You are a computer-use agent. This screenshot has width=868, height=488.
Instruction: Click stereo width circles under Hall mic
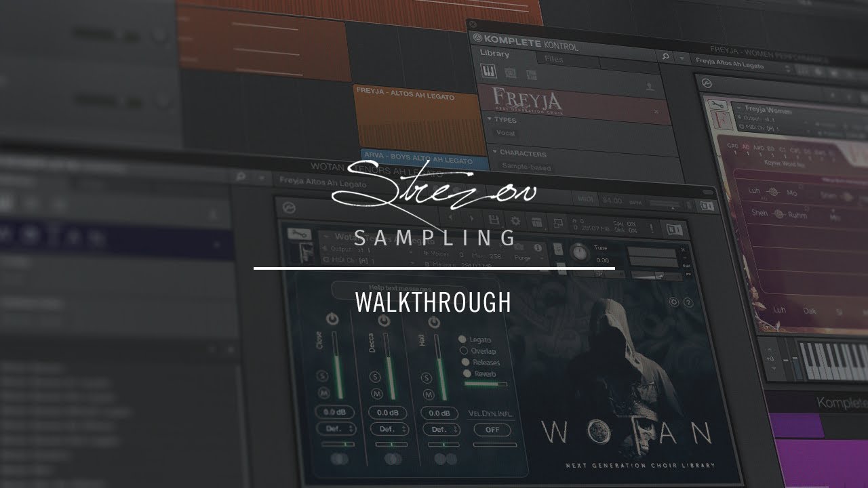tap(444, 460)
